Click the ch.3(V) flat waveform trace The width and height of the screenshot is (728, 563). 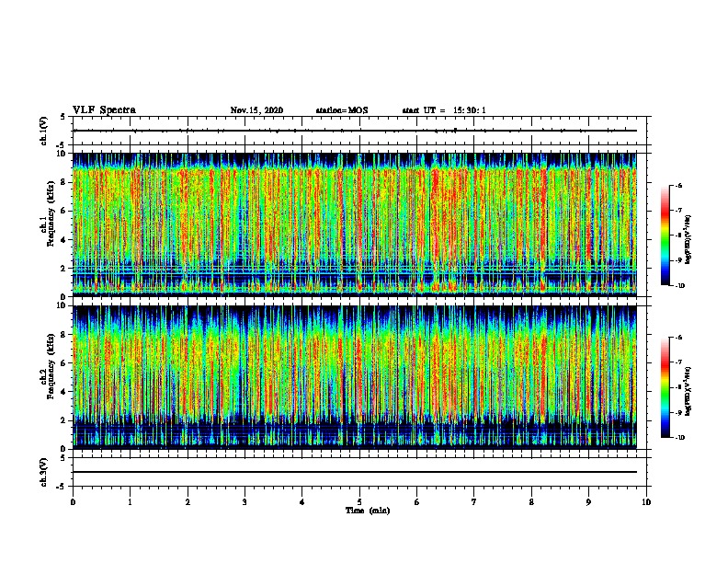(x=355, y=472)
